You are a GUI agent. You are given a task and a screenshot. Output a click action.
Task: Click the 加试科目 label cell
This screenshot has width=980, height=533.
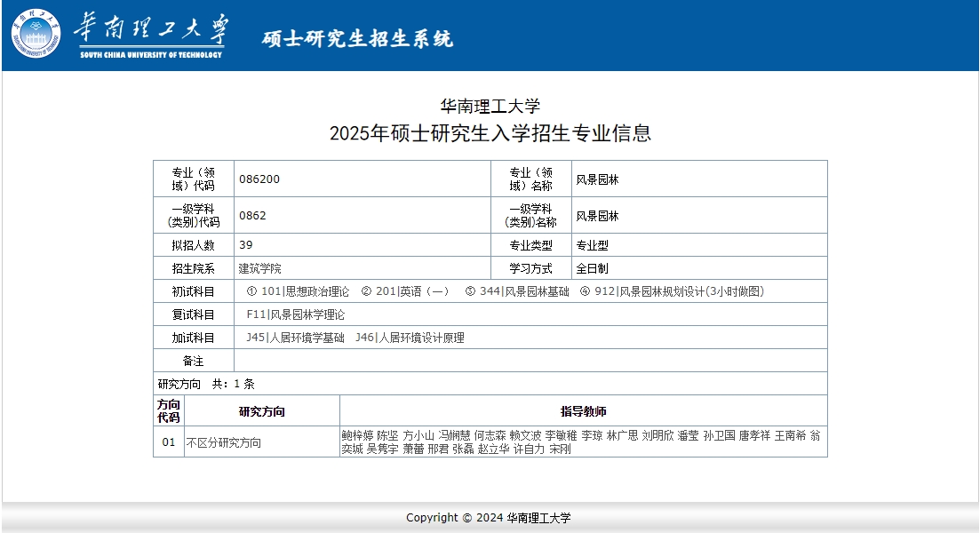tap(194, 338)
